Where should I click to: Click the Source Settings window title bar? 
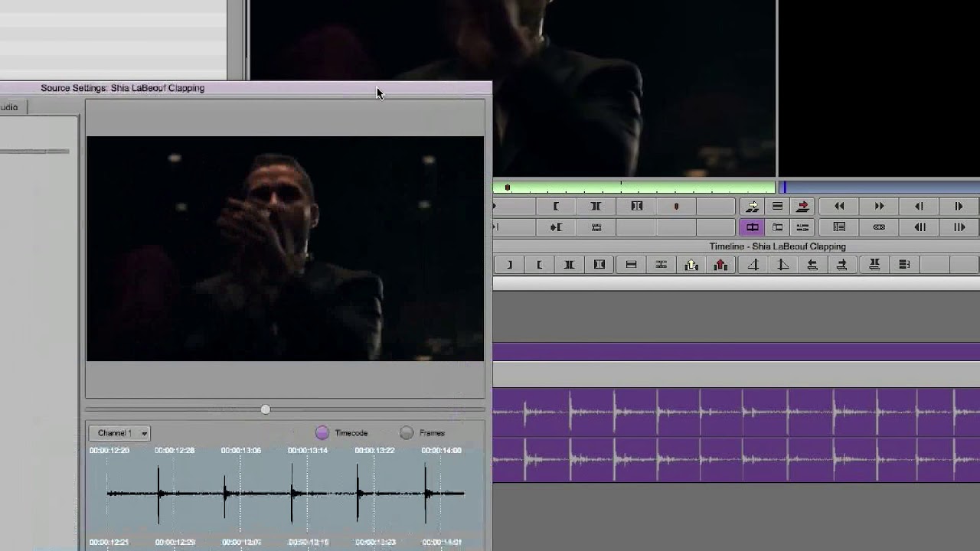(x=245, y=88)
